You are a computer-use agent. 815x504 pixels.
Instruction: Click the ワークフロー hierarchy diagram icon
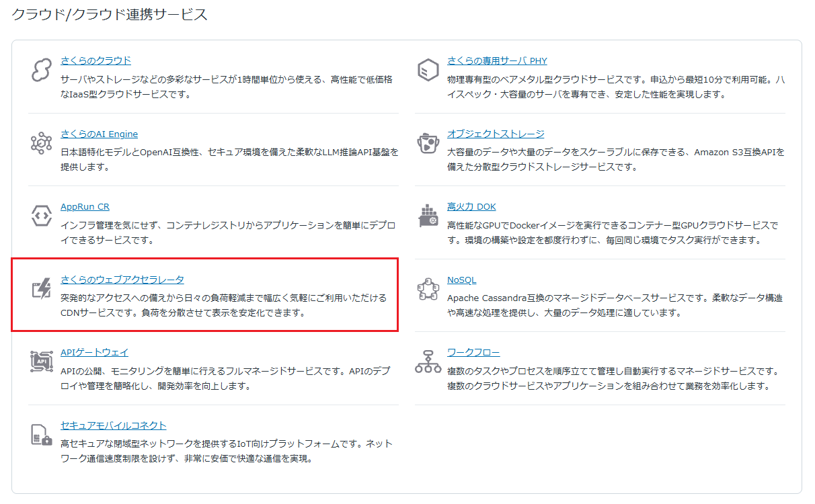[428, 362]
